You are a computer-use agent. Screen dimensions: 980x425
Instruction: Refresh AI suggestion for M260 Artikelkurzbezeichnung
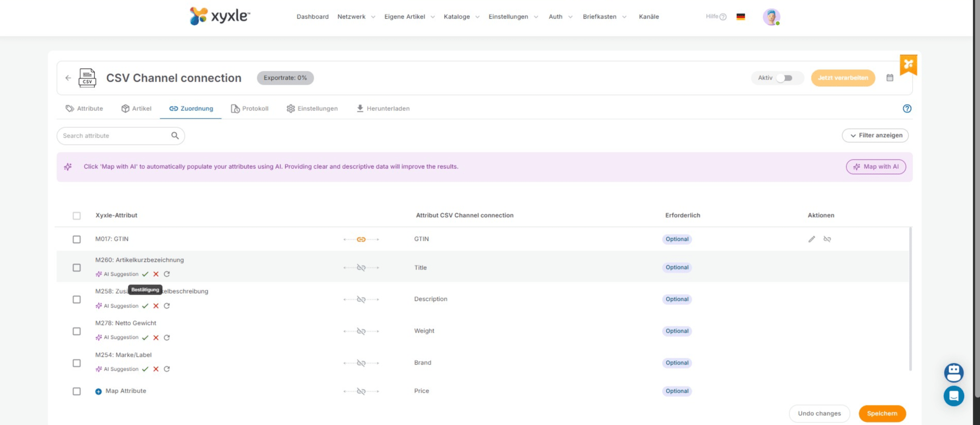167,274
